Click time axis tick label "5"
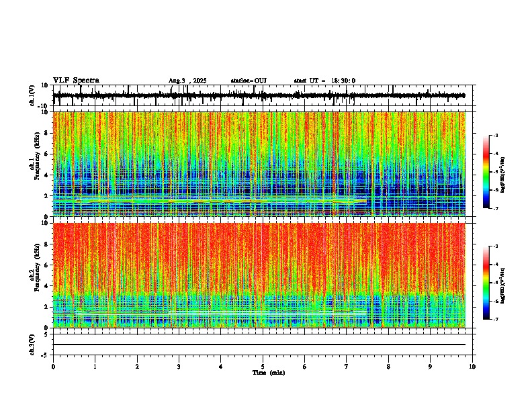Image resolution: width=532 pixels, height=411 pixels. (x=263, y=367)
